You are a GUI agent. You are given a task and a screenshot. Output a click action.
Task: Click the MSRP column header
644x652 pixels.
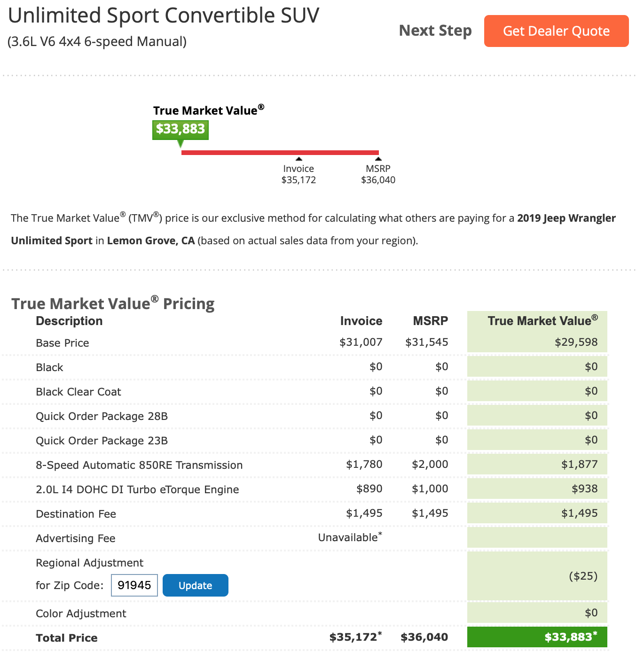[x=431, y=321]
